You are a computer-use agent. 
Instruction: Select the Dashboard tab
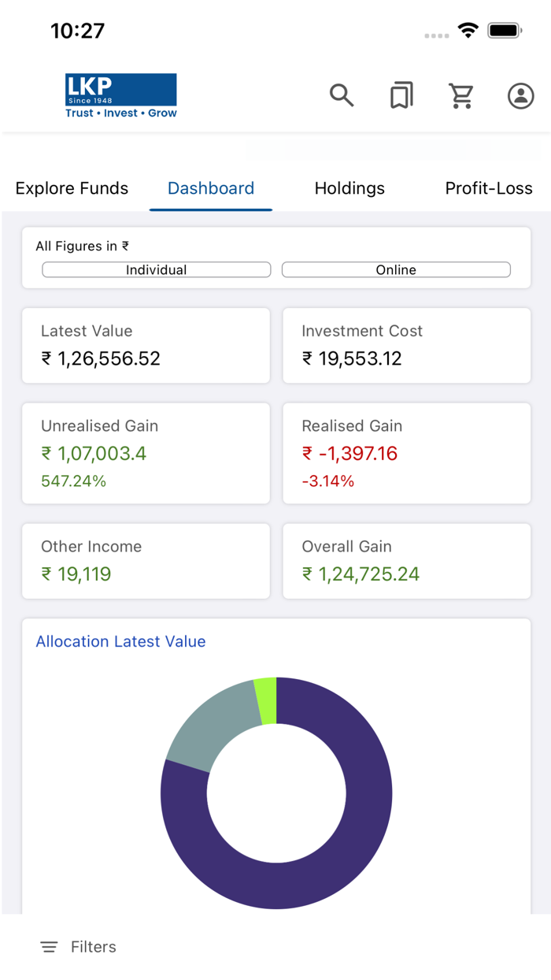(211, 188)
